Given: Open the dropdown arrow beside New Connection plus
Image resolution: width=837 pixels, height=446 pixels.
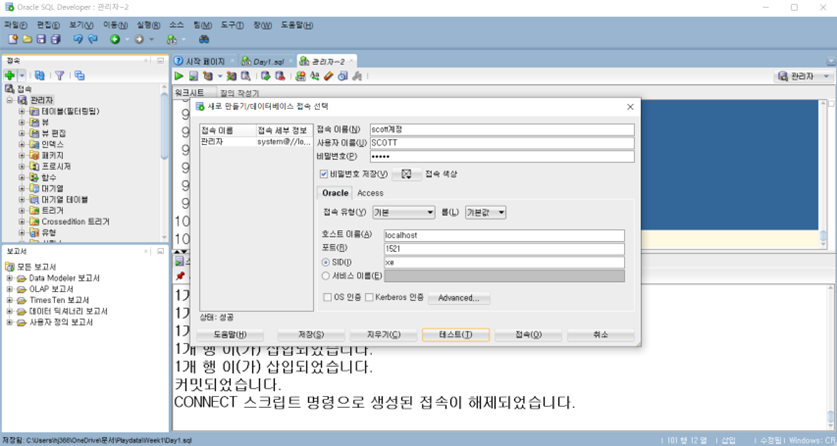Looking at the screenshot, I should click(22, 75).
